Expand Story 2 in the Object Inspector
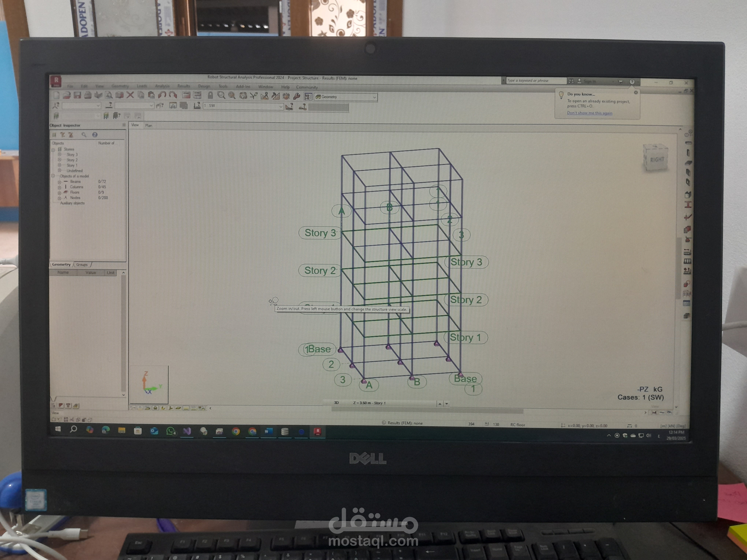 60,160
